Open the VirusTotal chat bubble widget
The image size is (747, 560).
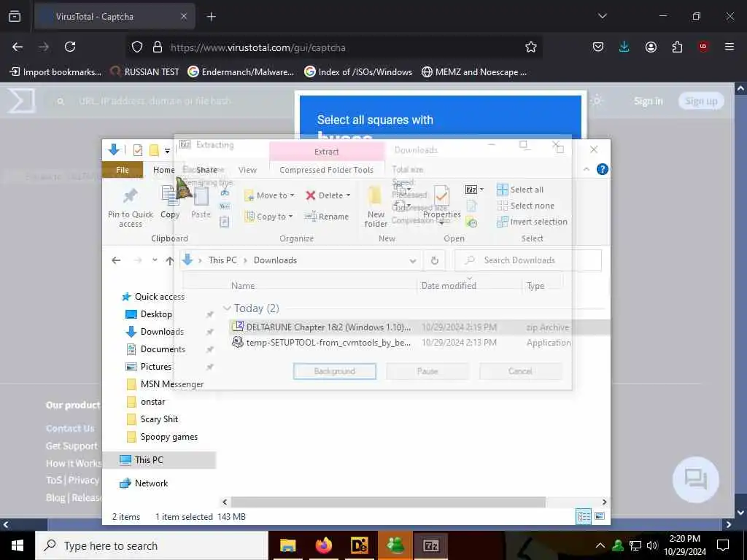[695, 480]
